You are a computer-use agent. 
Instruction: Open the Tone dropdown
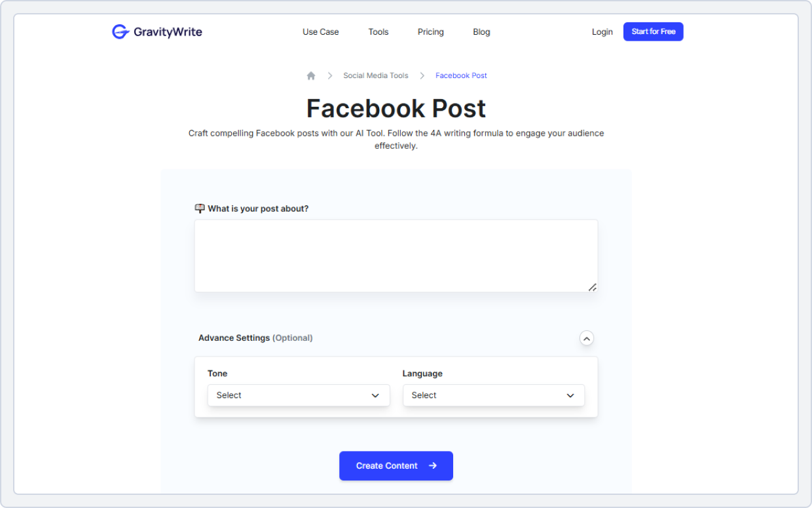pyautogui.click(x=299, y=395)
